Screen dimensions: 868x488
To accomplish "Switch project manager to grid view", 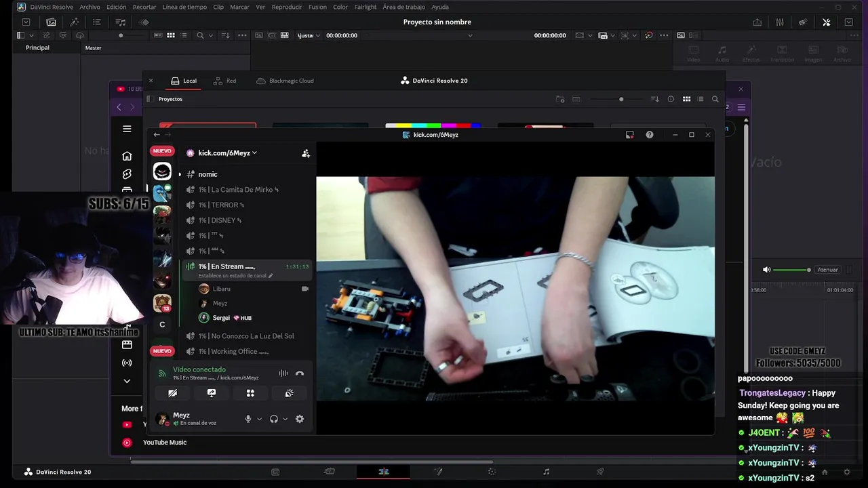I will [x=686, y=99].
